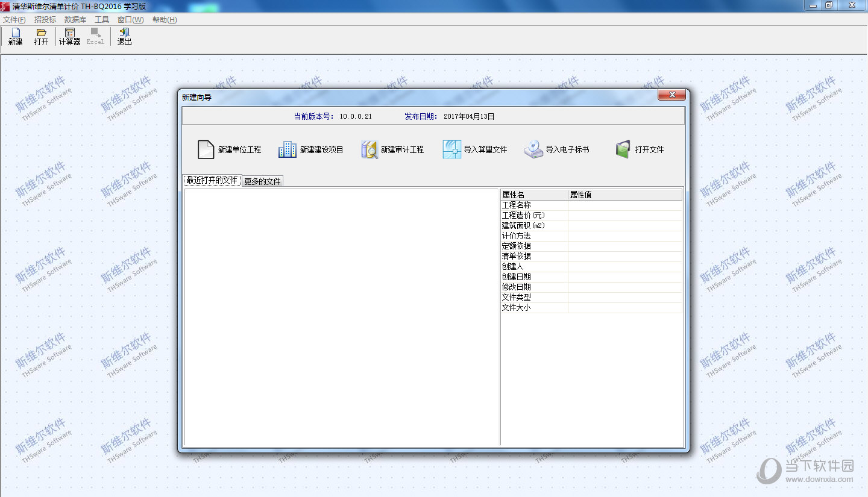Open the 文件(F) menu
The height and width of the screenshot is (497, 868).
[x=14, y=20]
